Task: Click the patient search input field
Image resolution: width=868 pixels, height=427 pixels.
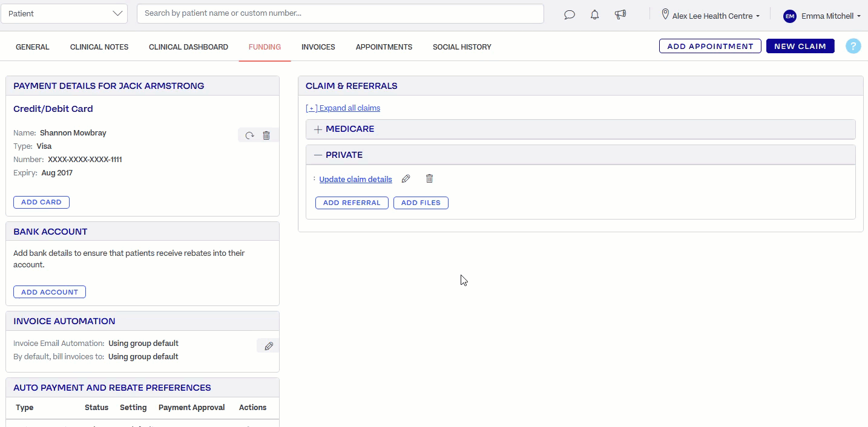Action: (x=340, y=13)
